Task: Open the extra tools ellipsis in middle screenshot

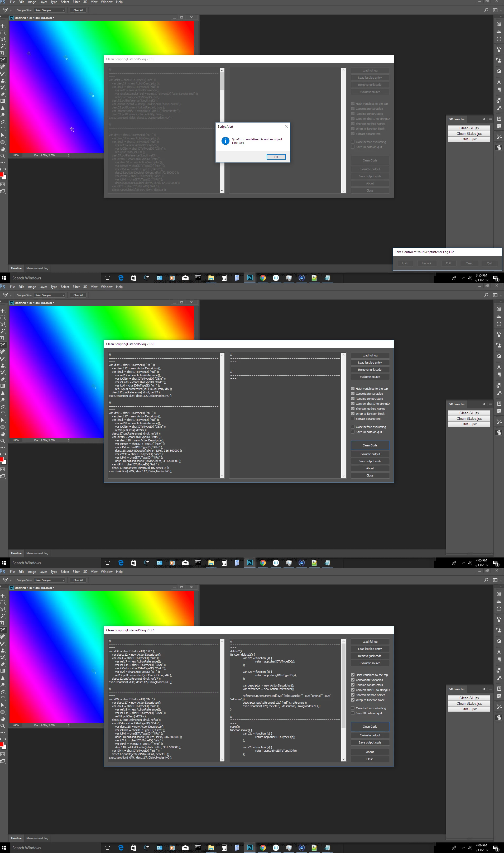Action: click(3, 448)
